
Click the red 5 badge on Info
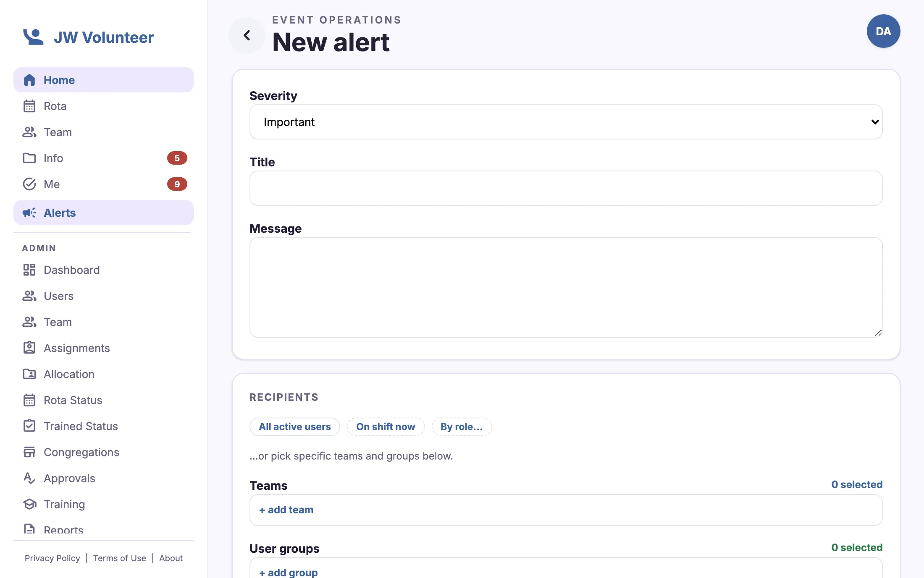177,158
